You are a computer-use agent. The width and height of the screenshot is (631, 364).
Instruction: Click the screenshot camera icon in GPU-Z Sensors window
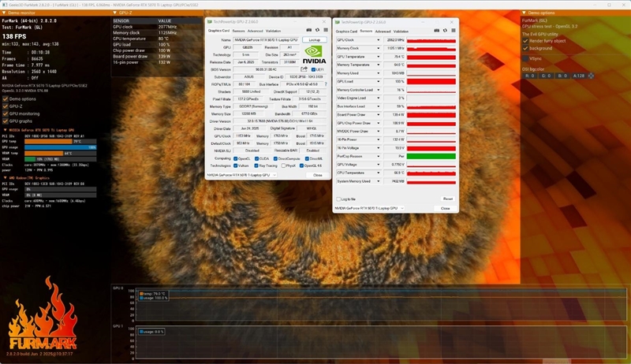437,31
